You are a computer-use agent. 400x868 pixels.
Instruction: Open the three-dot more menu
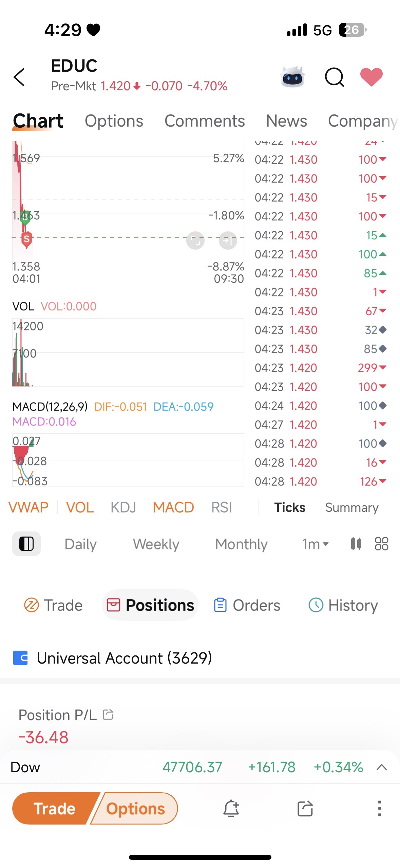(379, 808)
